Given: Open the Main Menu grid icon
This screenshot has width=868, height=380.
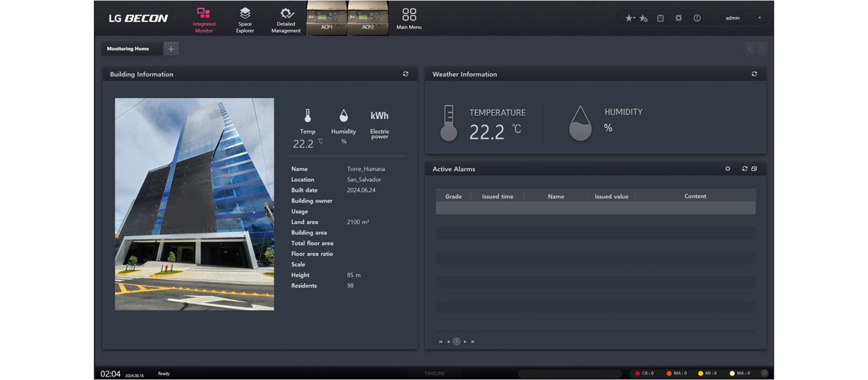Looking at the screenshot, I should click(x=409, y=18).
